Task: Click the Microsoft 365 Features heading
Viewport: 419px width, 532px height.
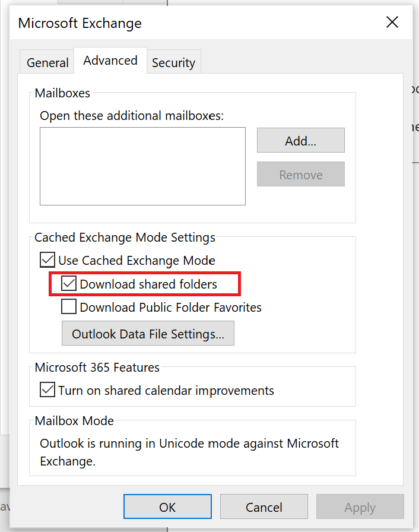Action: (97, 368)
